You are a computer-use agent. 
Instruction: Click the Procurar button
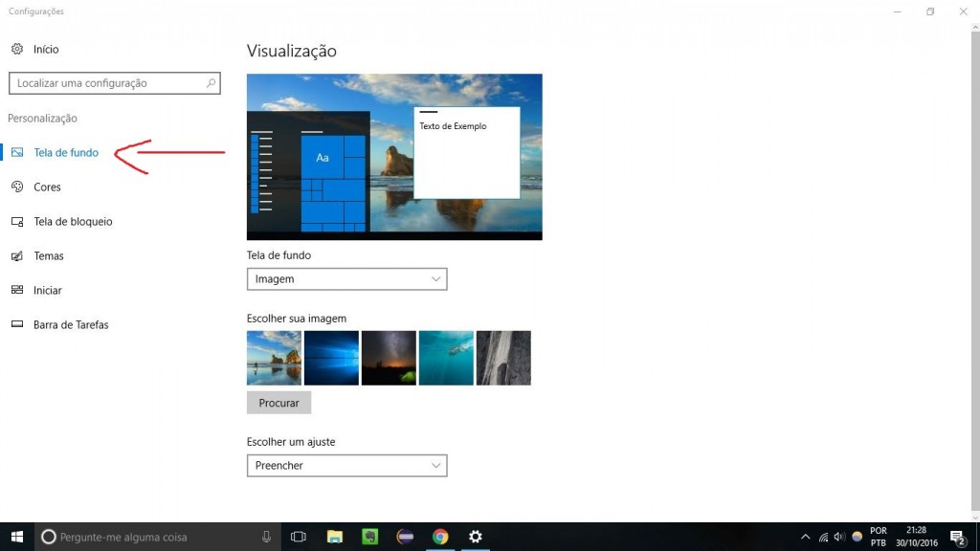278,403
